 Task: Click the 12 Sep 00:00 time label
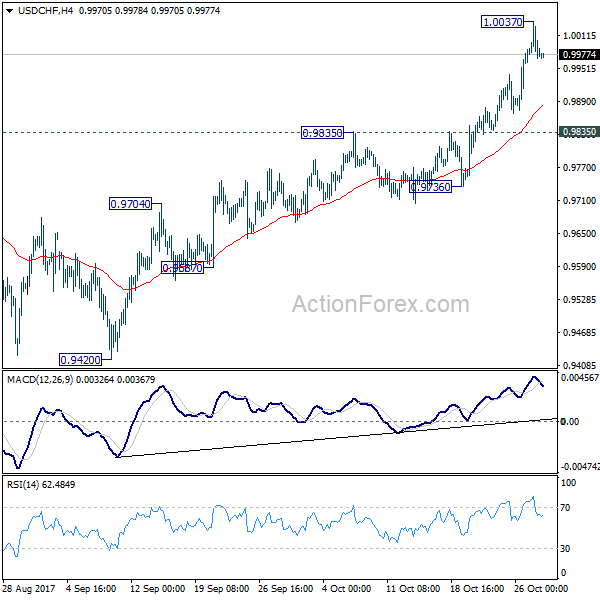(158, 588)
